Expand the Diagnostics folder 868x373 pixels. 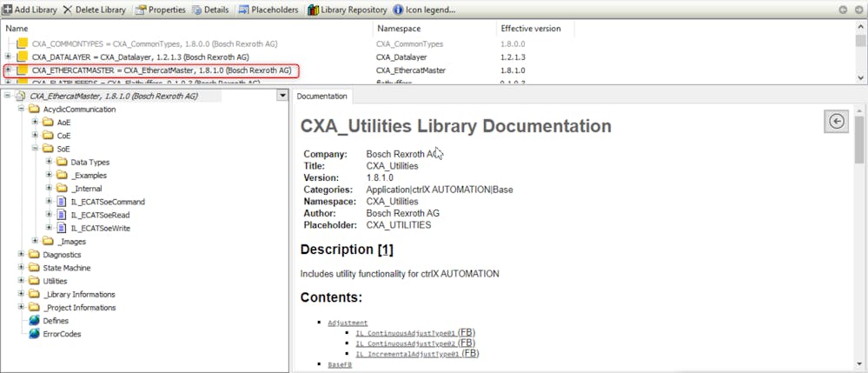pyautogui.click(x=22, y=255)
